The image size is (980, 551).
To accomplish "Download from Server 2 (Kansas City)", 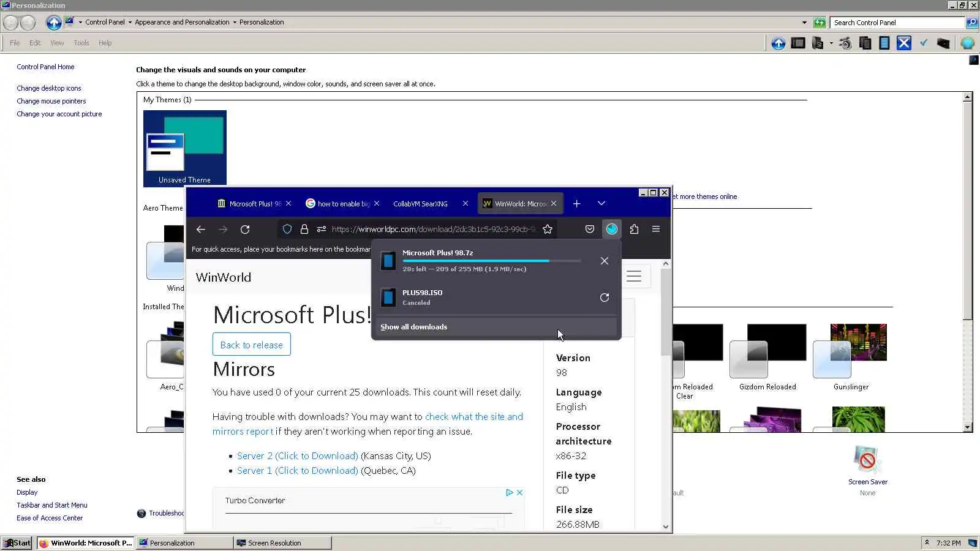I will [298, 456].
